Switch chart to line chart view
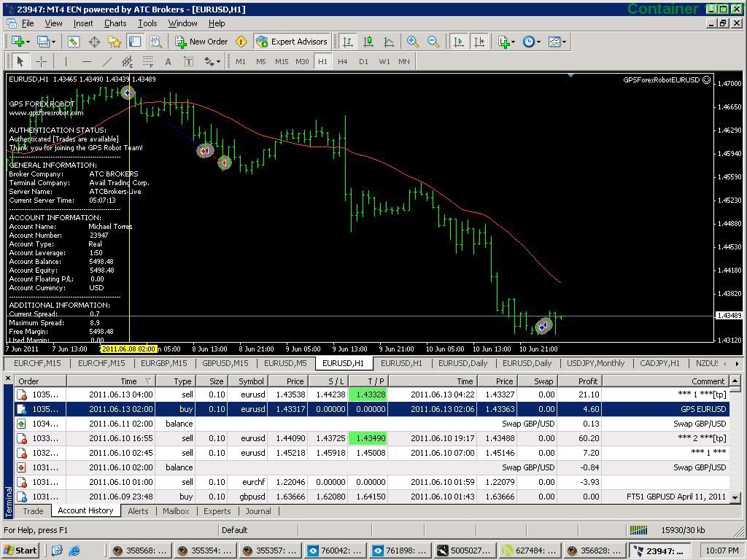 tap(389, 42)
